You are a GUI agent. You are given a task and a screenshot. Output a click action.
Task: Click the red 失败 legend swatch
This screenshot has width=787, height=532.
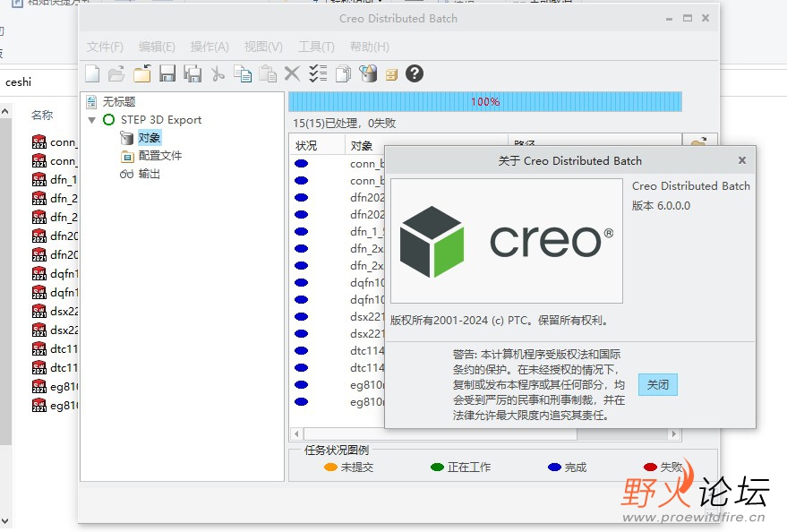pyautogui.click(x=651, y=468)
